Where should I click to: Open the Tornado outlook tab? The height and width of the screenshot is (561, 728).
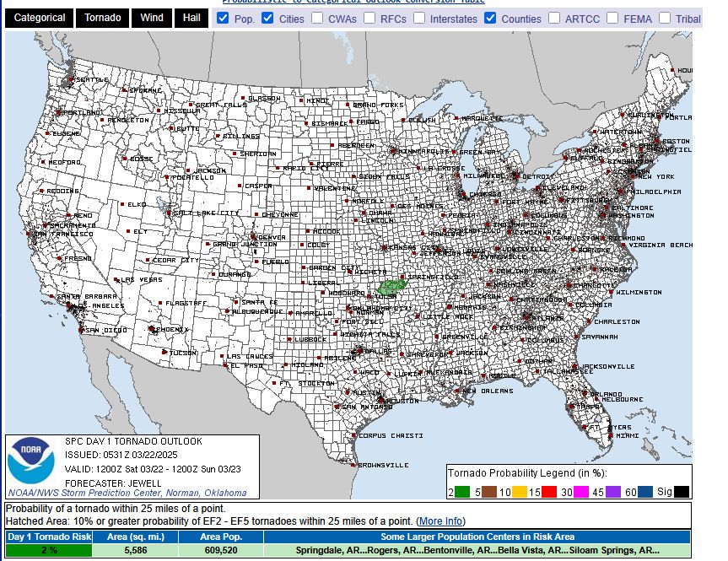[x=103, y=18]
